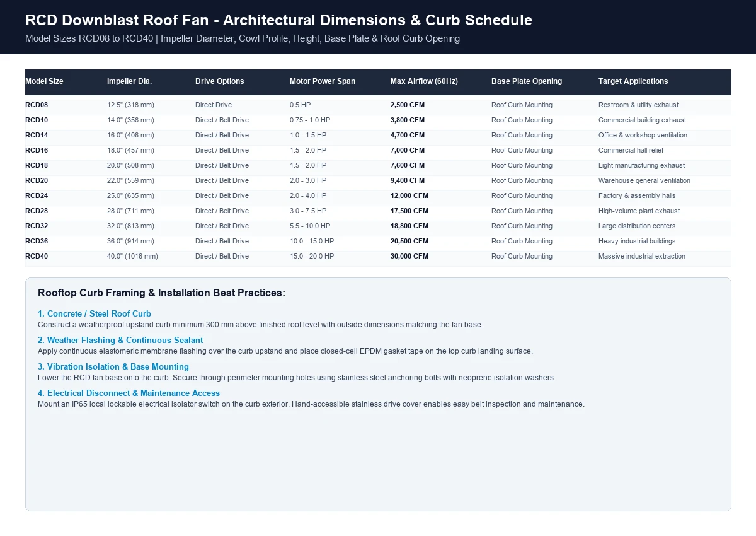Select the RCD18 model cell
This screenshot has height=536, width=756.
pyautogui.click(x=37, y=165)
